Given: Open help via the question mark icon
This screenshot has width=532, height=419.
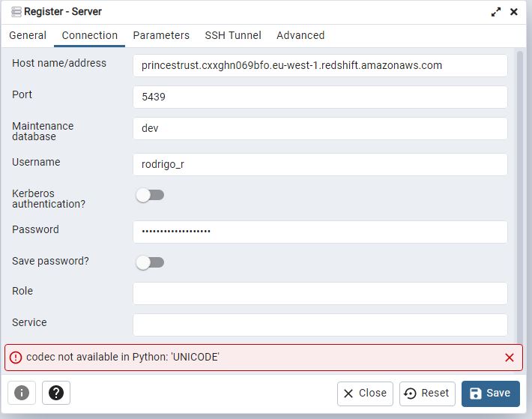Looking at the screenshot, I should tap(56, 393).
